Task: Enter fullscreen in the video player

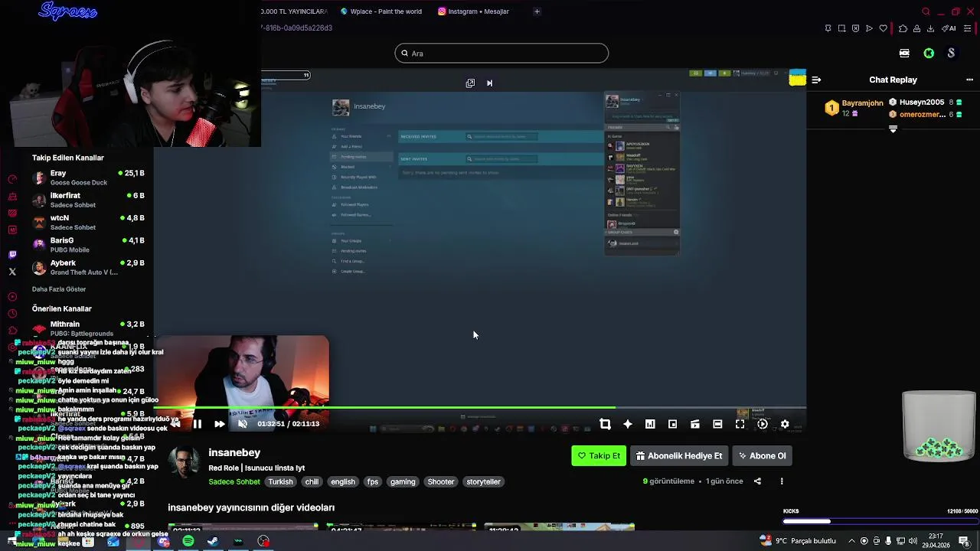Action: coord(740,424)
